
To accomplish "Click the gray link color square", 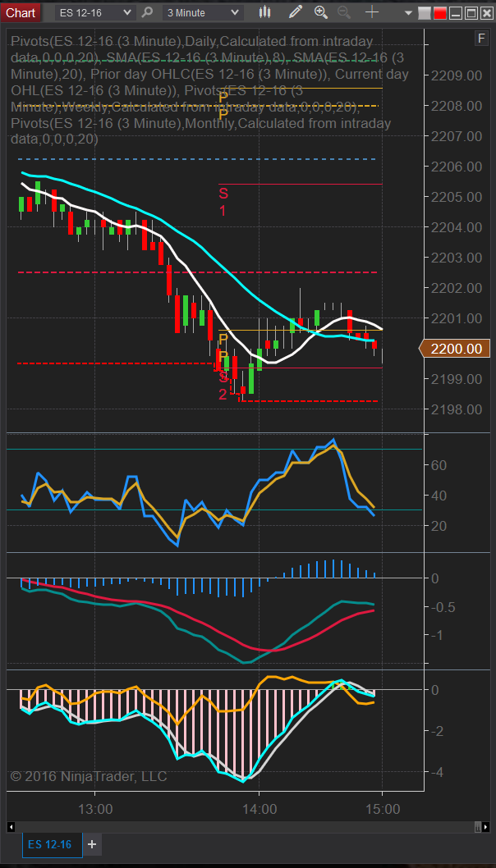I will (425, 13).
